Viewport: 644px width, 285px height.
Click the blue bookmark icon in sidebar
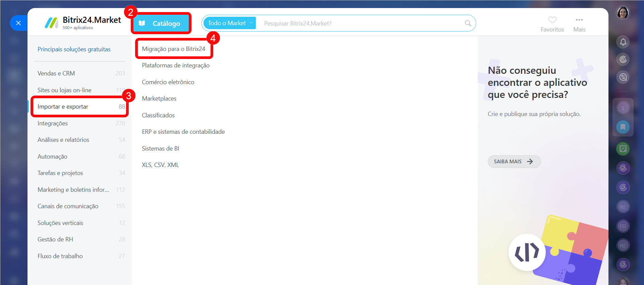coord(623,127)
